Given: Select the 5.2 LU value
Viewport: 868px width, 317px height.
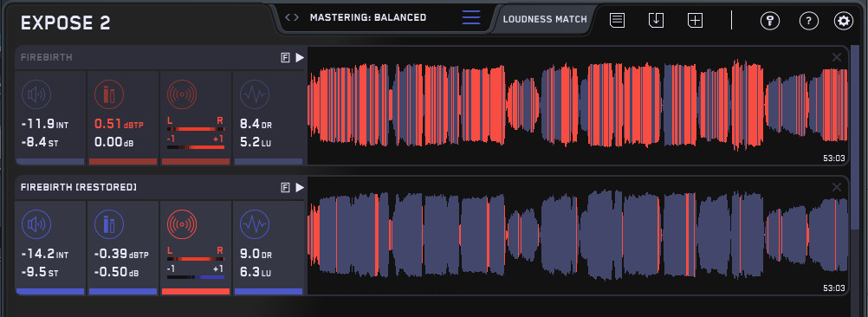Looking at the screenshot, I should (x=256, y=143).
